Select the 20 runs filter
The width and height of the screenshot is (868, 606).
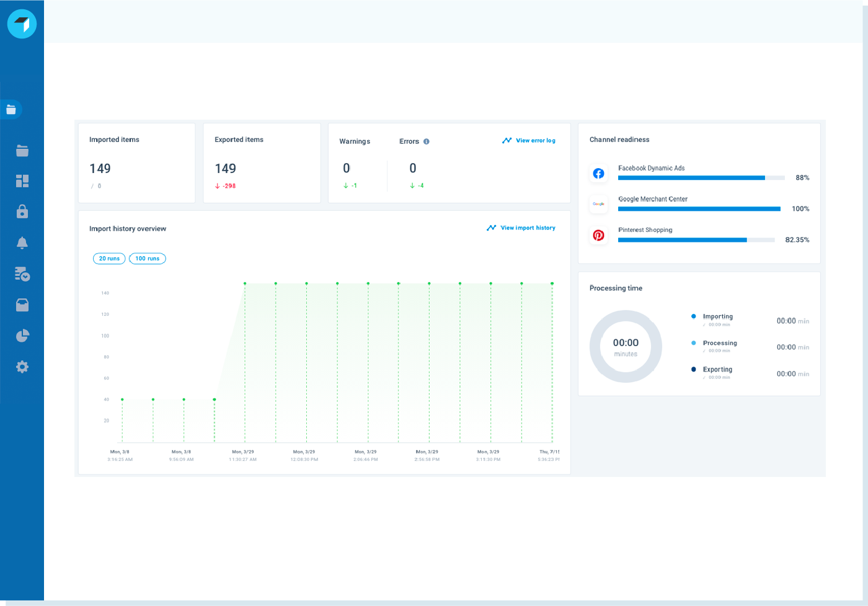109,259
